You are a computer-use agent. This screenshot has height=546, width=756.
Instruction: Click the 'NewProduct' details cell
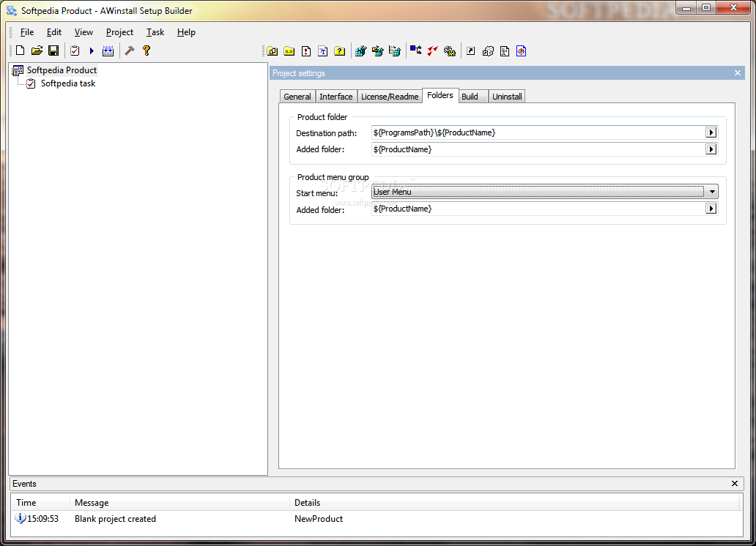tap(319, 519)
